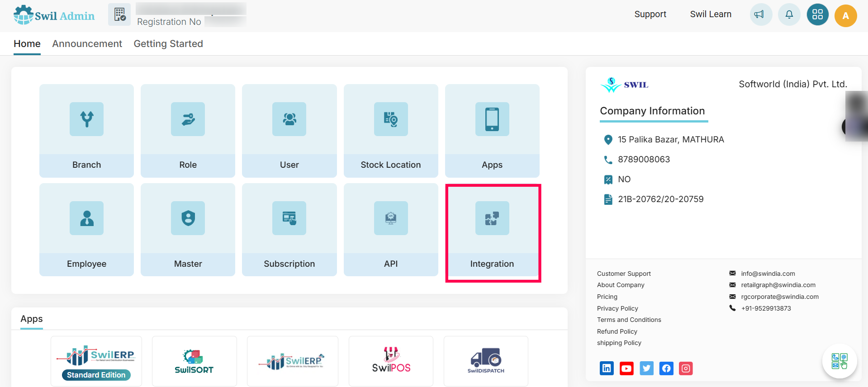Screen dimensions: 868x387
Task: Open the Employee tile
Action: [86, 230]
